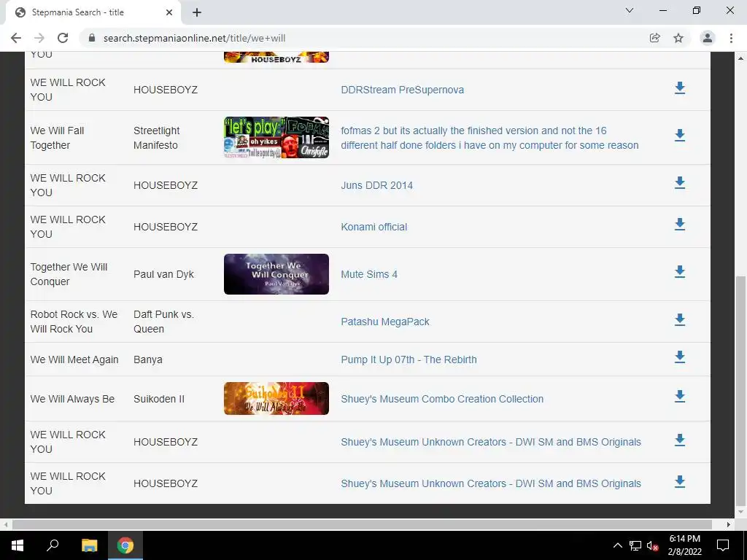Select artist text 'Paul van Dyk'
The height and width of the screenshot is (560, 747).
(x=163, y=274)
